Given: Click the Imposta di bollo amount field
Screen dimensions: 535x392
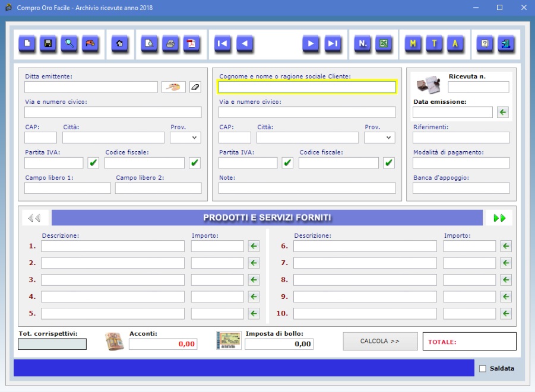Looking at the screenshot, I should 279,344.
